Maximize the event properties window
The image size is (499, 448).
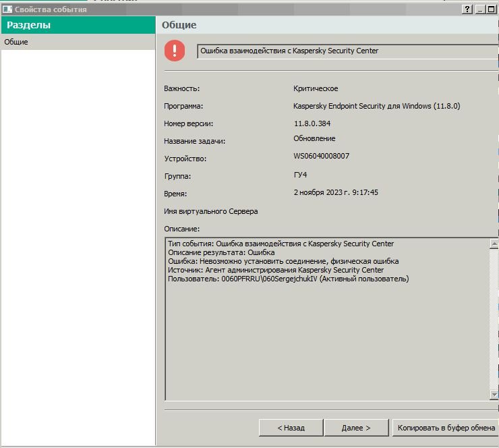pos(492,9)
